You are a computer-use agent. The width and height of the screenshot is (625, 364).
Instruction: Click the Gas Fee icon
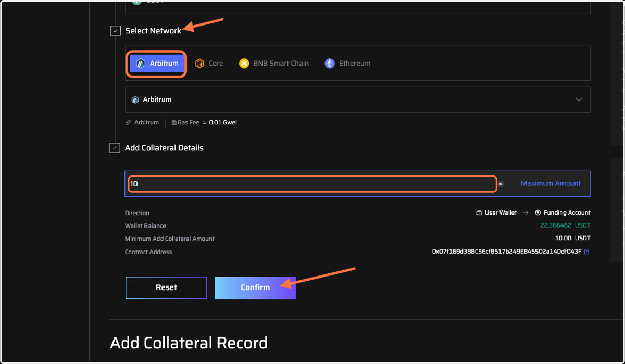174,123
